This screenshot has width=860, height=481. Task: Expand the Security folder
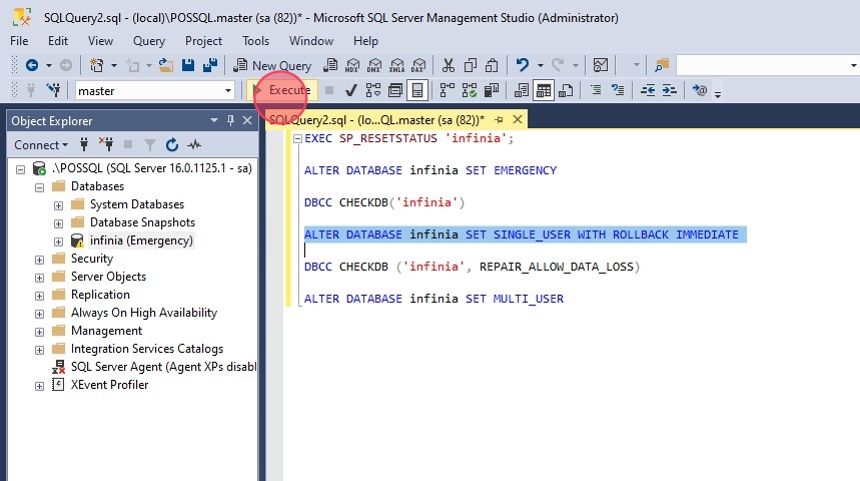pyautogui.click(x=39, y=259)
